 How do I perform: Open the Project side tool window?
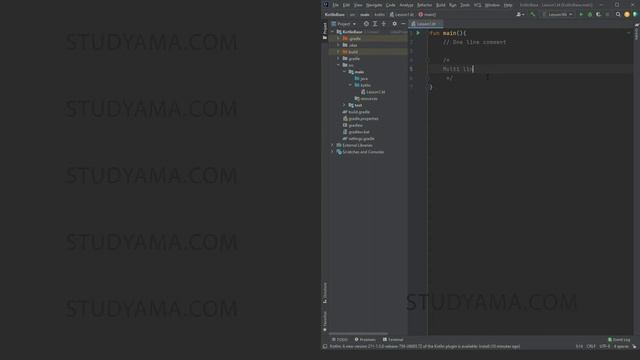click(325, 31)
